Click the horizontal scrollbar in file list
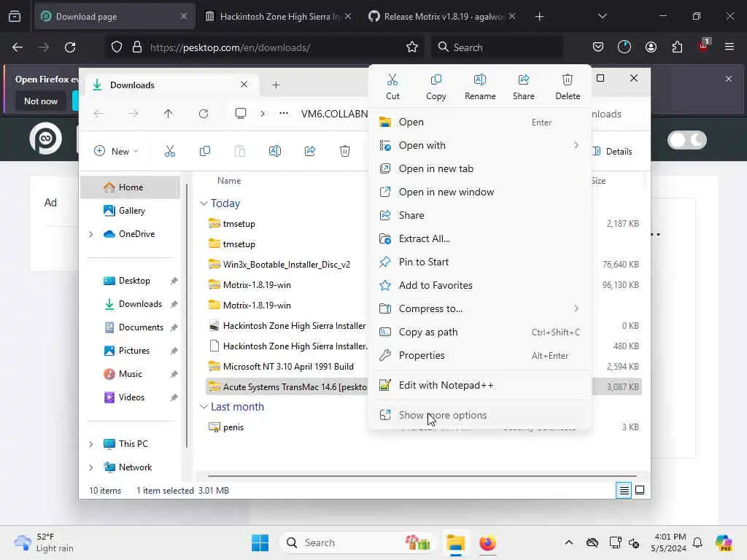The image size is (747, 560). [422, 475]
